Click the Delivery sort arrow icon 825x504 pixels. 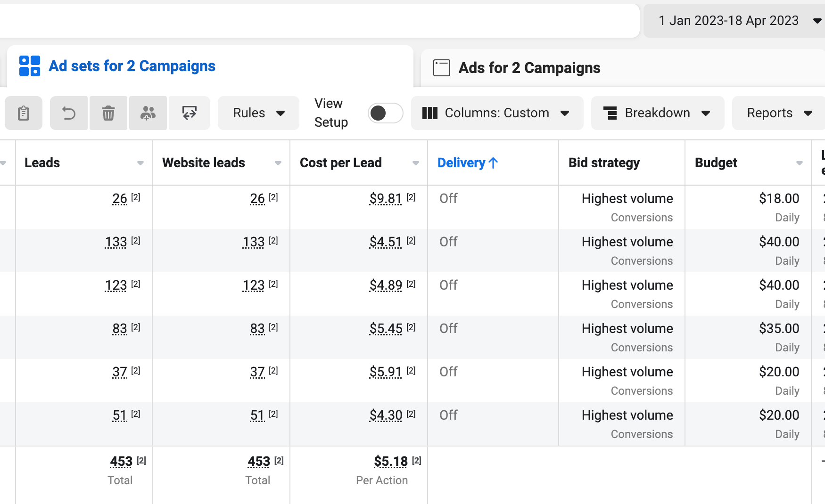(494, 163)
